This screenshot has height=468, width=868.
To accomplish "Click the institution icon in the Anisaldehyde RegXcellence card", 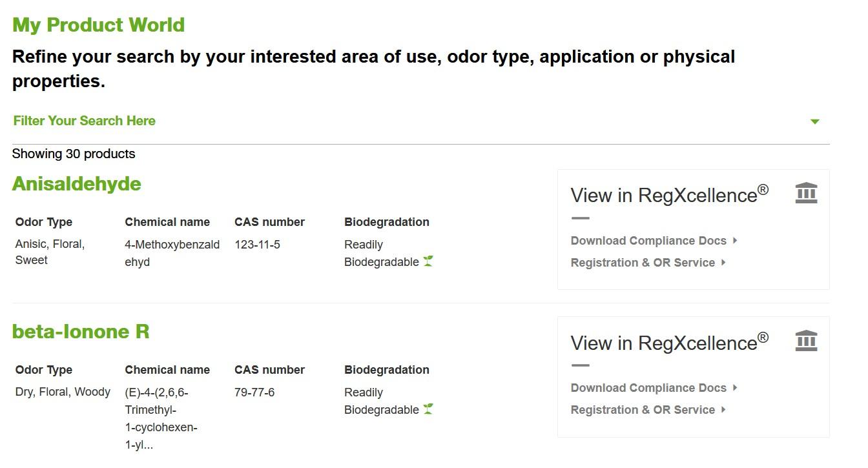I will 806,193.
